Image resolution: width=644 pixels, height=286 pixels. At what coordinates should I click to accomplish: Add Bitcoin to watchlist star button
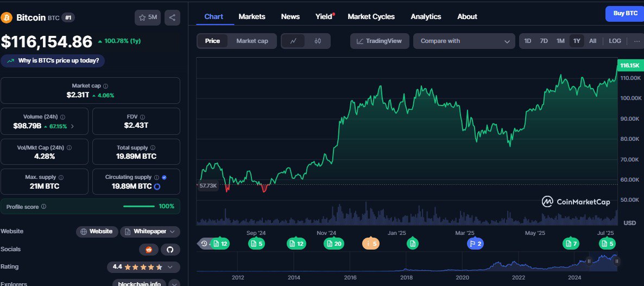click(148, 17)
